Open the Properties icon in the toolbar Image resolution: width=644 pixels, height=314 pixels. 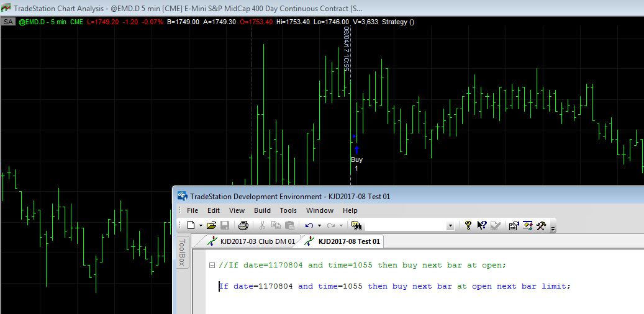pos(514,225)
